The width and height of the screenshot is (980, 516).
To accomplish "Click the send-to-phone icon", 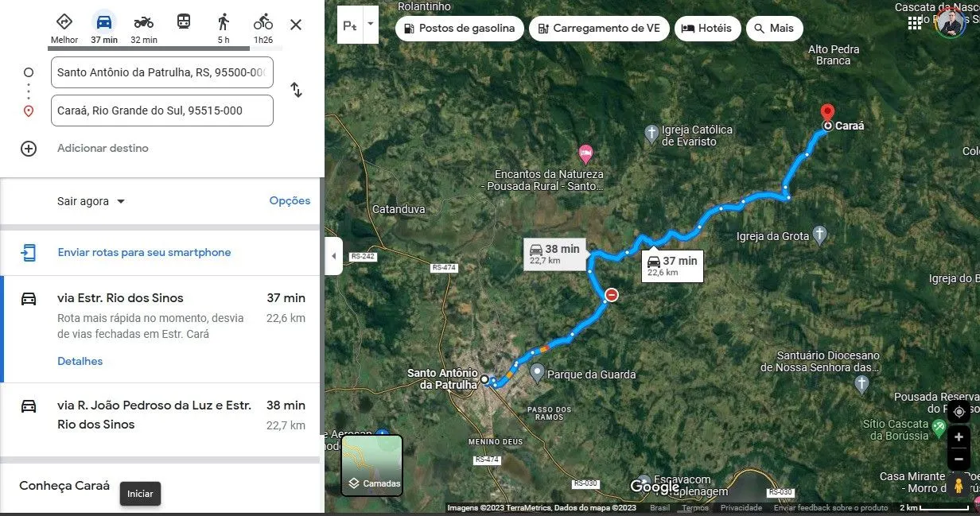I will [x=29, y=253].
